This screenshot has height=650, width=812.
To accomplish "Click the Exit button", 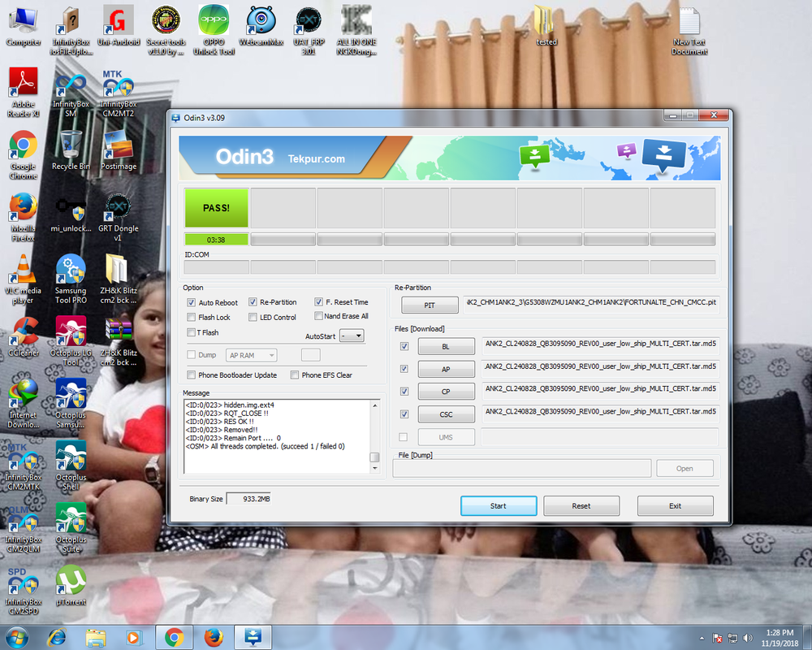I will (x=676, y=506).
